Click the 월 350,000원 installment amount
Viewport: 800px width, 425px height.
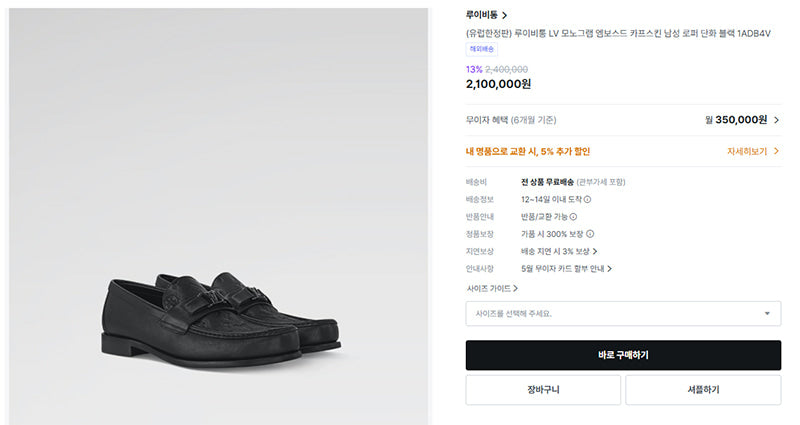click(736, 120)
